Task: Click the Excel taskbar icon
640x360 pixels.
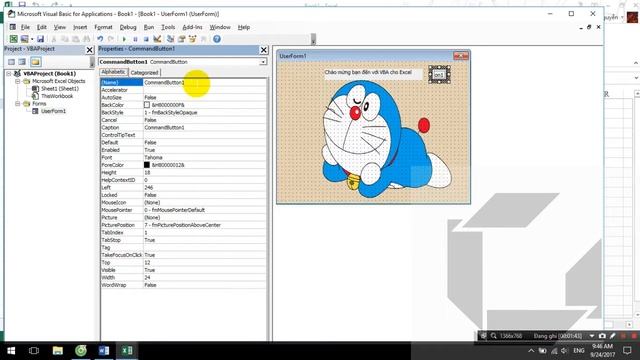Action: (127, 351)
